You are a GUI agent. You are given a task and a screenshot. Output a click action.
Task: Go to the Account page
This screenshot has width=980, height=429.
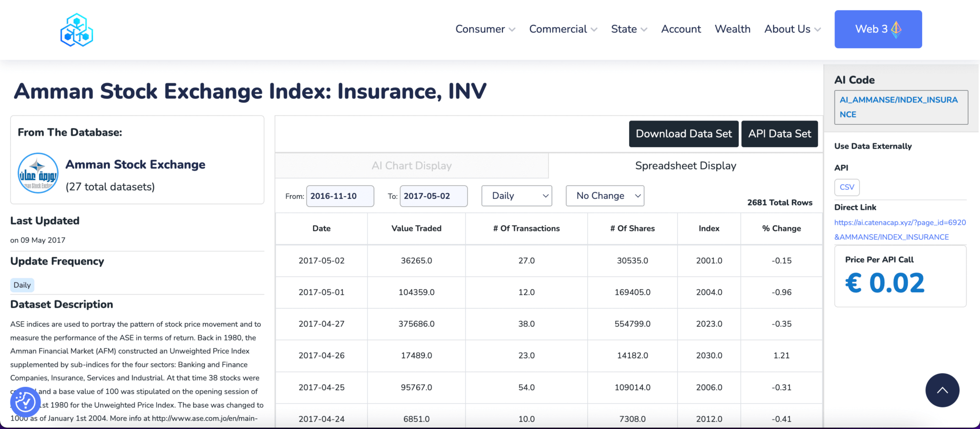pyautogui.click(x=680, y=29)
